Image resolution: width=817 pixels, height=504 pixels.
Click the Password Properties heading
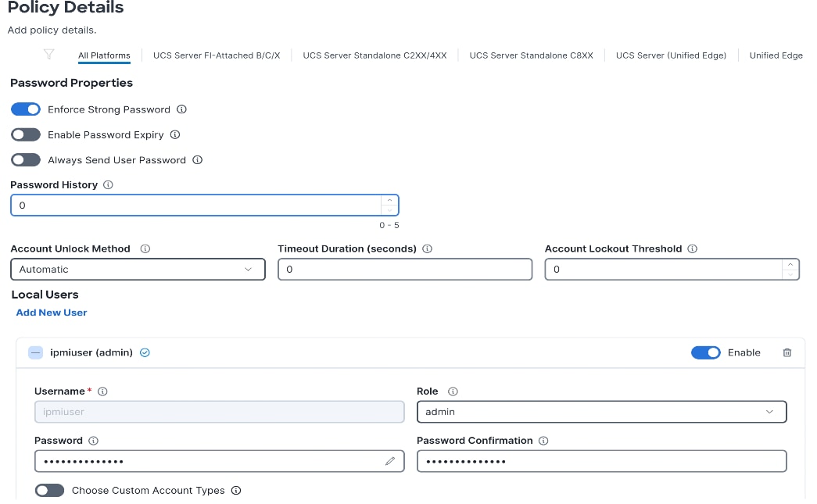pos(71,83)
